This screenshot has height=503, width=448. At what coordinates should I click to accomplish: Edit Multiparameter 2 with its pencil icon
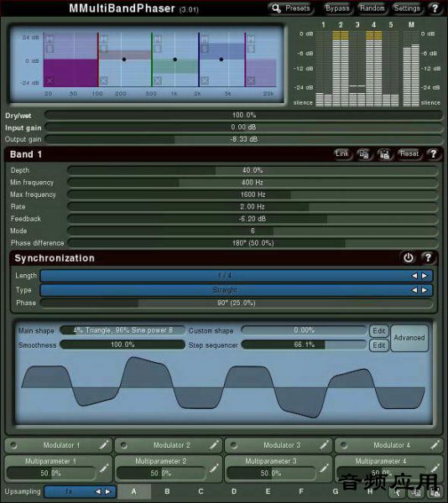click(214, 469)
